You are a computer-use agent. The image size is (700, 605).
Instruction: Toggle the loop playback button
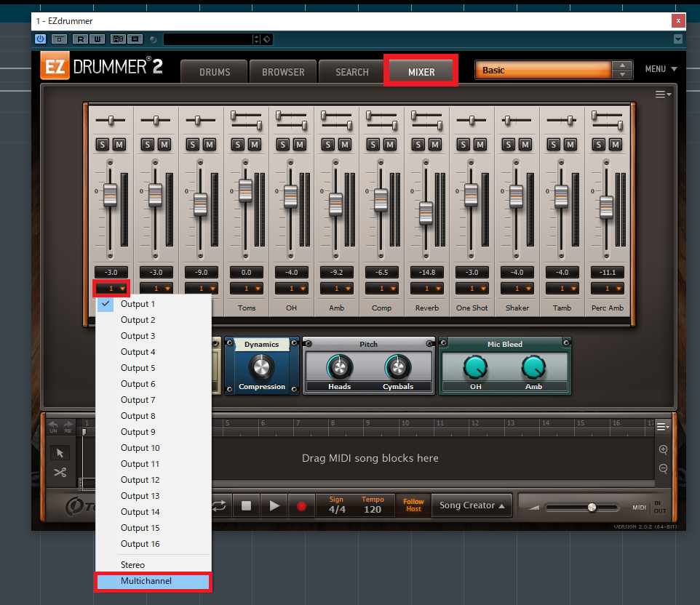pyautogui.click(x=219, y=505)
